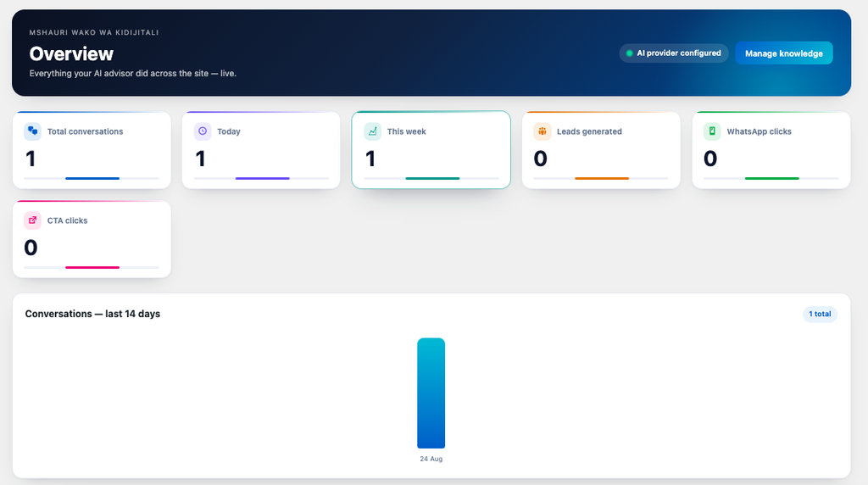Click the value 0 in WhatsApp clicks card
This screenshot has width=868, height=485.
(x=710, y=159)
